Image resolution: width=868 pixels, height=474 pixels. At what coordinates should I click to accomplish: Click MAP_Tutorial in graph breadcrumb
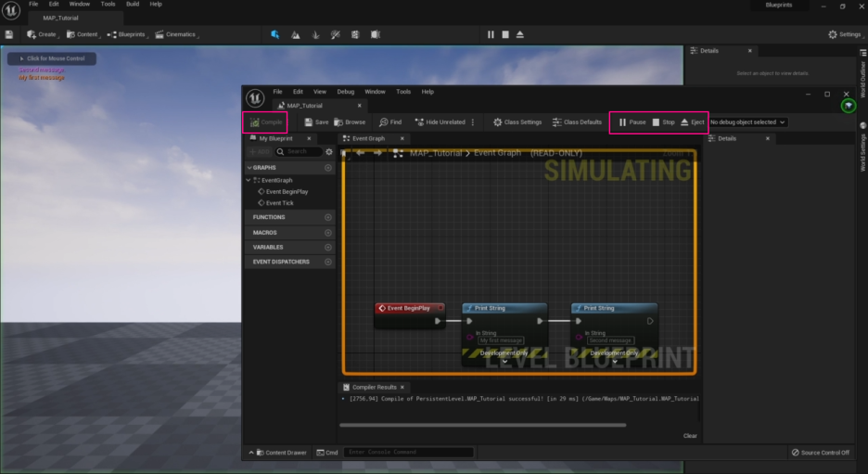point(436,153)
